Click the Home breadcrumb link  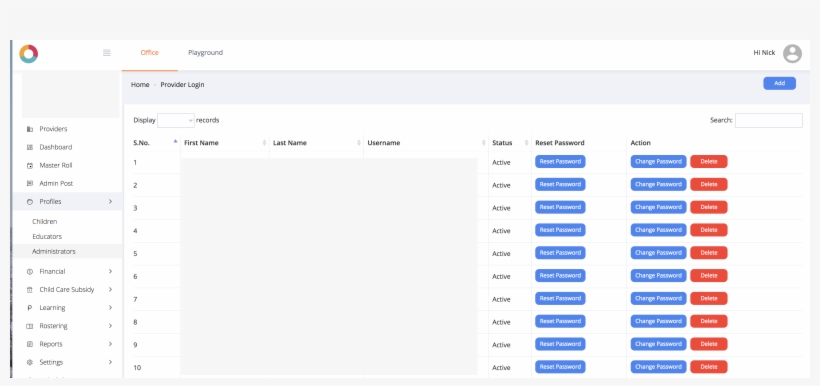(140, 85)
